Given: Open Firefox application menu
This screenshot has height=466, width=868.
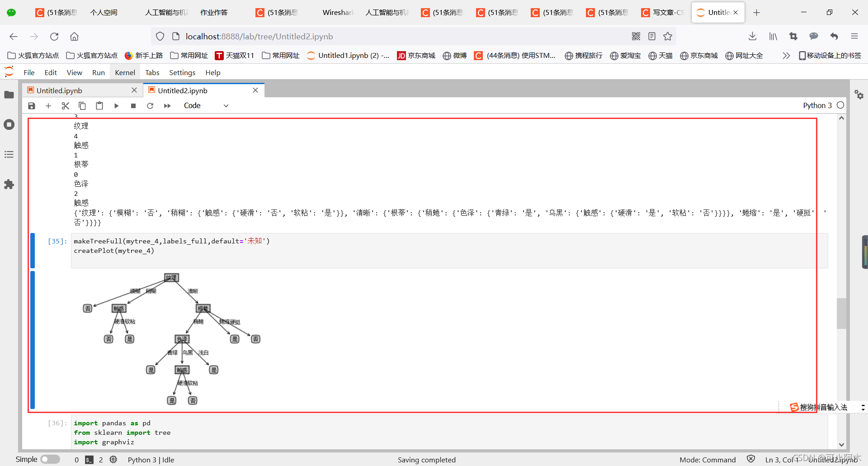Looking at the screenshot, I should coord(854,36).
